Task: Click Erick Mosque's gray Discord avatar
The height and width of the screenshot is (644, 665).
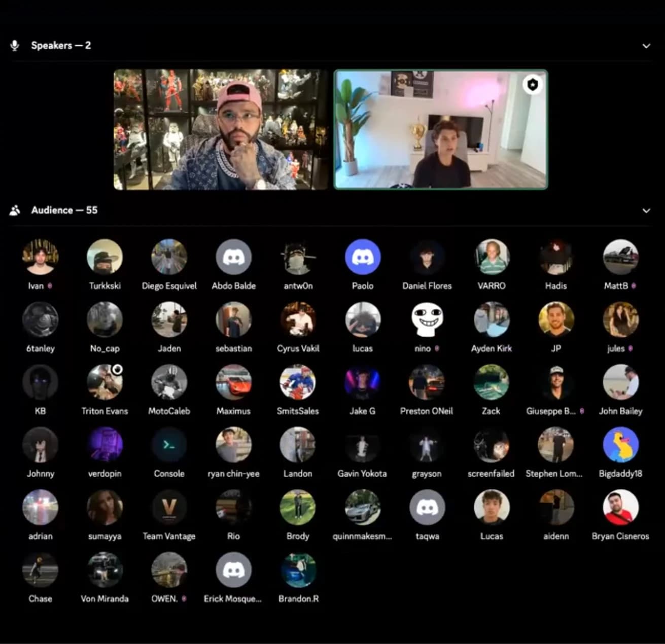Action: pos(234,570)
